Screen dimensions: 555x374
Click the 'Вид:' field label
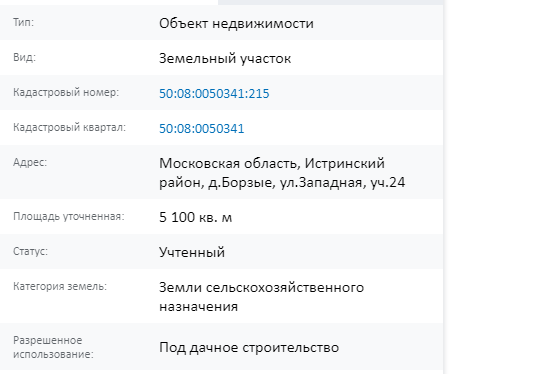[x=24, y=57]
